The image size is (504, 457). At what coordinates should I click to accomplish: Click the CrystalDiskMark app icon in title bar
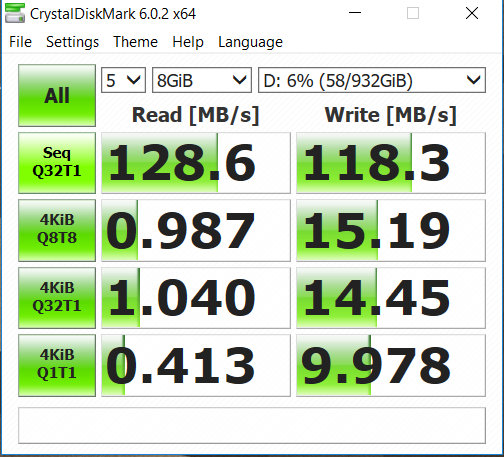coord(15,14)
